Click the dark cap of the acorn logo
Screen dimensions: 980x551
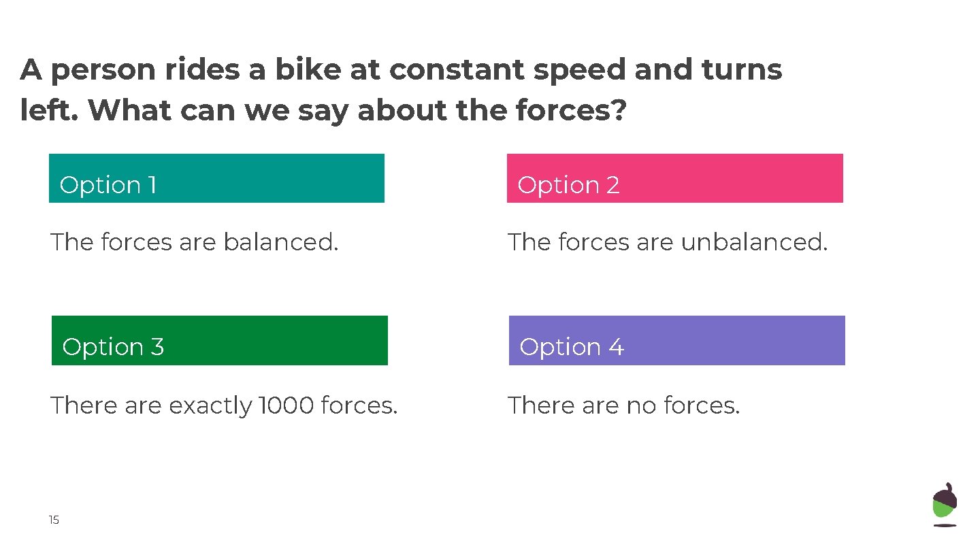click(x=945, y=495)
